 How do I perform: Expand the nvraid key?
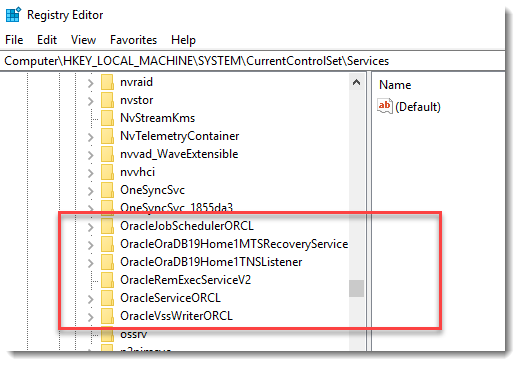tap(91, 83)
